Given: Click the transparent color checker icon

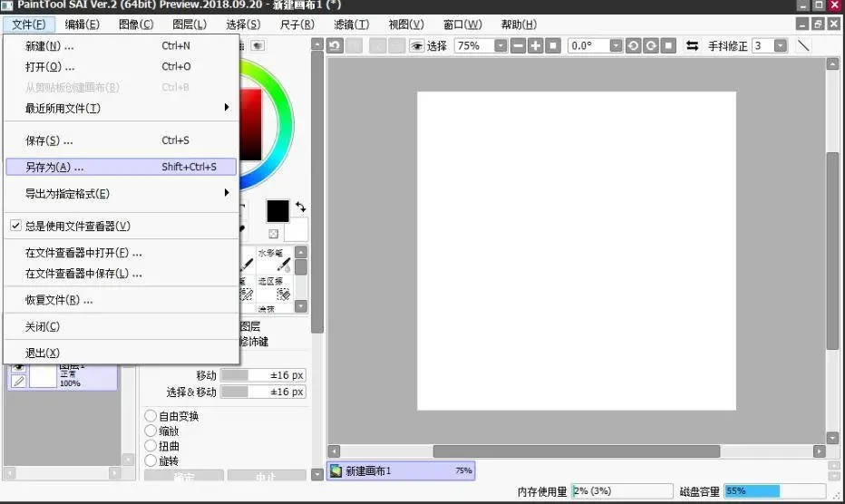Looking at the screenshot, I should [x=273, y=233].
